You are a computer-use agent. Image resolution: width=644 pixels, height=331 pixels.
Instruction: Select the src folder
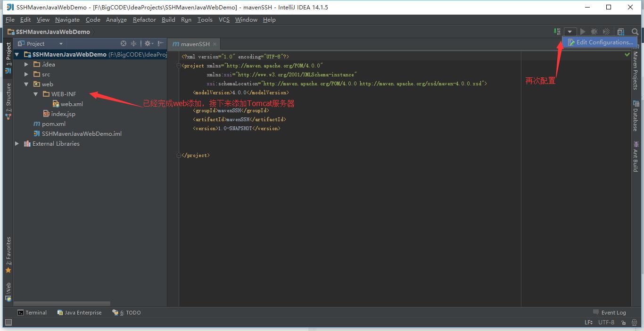coord(42,74)
